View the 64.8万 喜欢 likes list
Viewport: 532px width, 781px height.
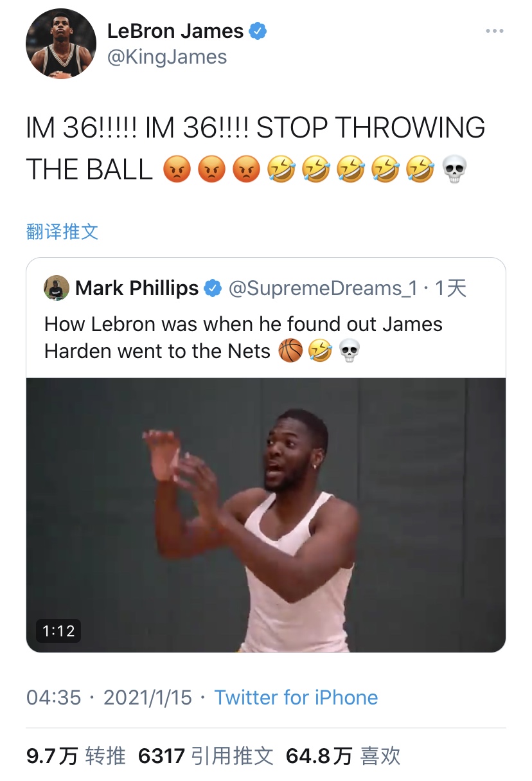click(343, 756)
